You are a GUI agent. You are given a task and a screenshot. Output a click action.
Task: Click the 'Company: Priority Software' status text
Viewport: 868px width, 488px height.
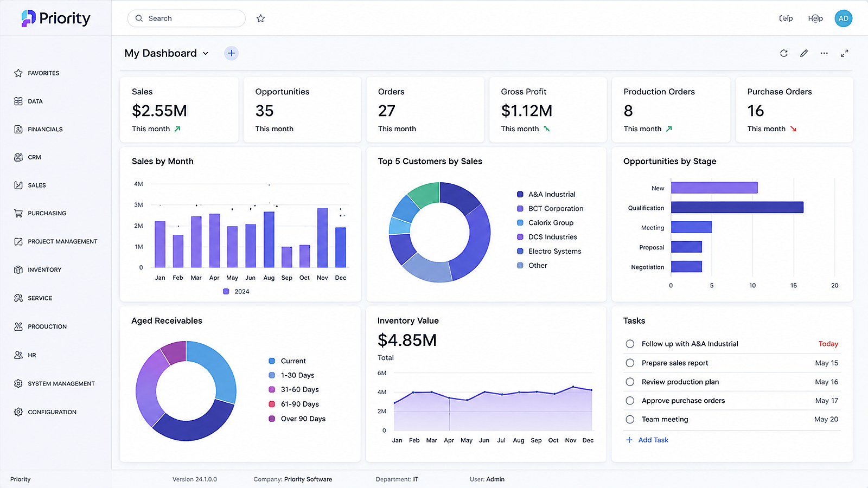293,479
